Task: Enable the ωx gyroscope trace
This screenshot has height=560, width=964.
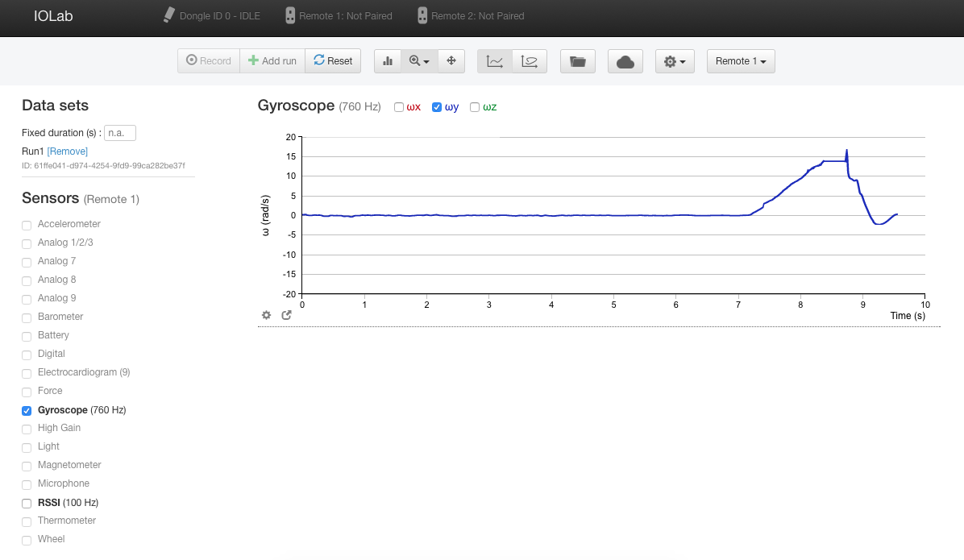Action: (399, 107)
